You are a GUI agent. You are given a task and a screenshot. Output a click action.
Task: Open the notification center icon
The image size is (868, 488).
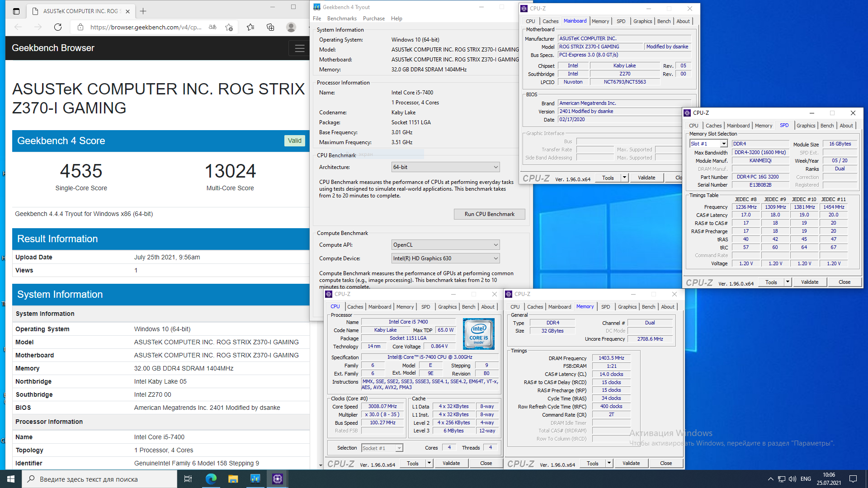(x=853, y=479)
